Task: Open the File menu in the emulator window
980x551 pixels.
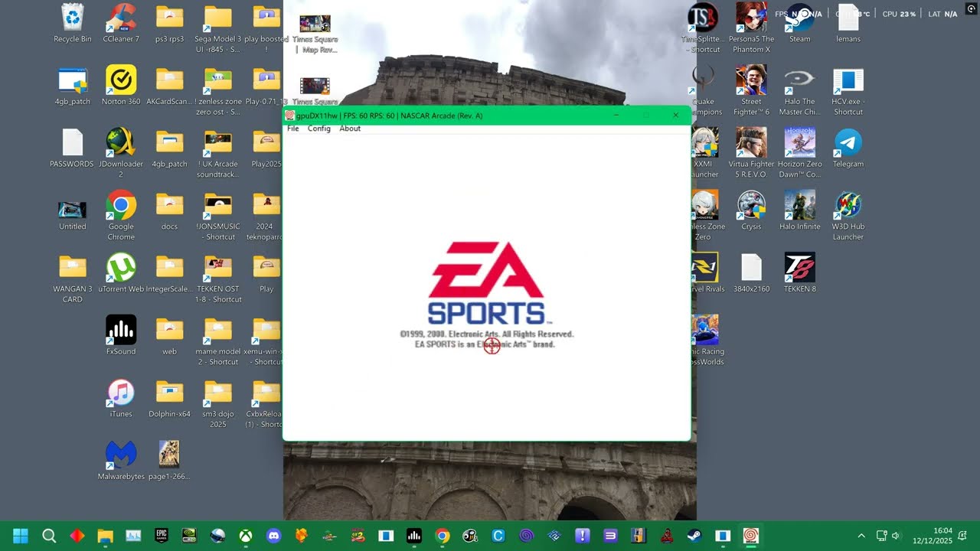Action: (x=292, y=129)
